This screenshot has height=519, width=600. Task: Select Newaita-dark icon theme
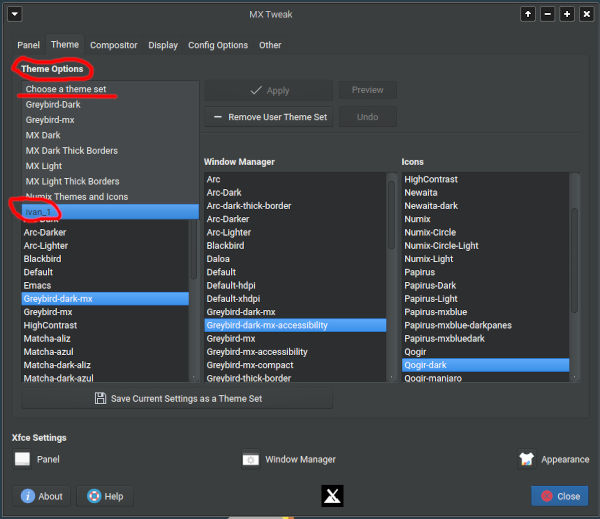click(x=486, y=206)
